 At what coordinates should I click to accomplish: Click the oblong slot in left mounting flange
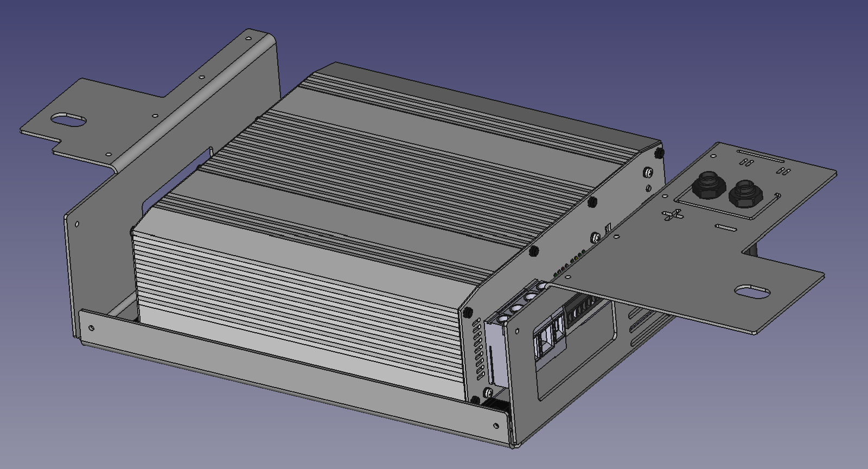pyautogui.click(x=69, y=119)
